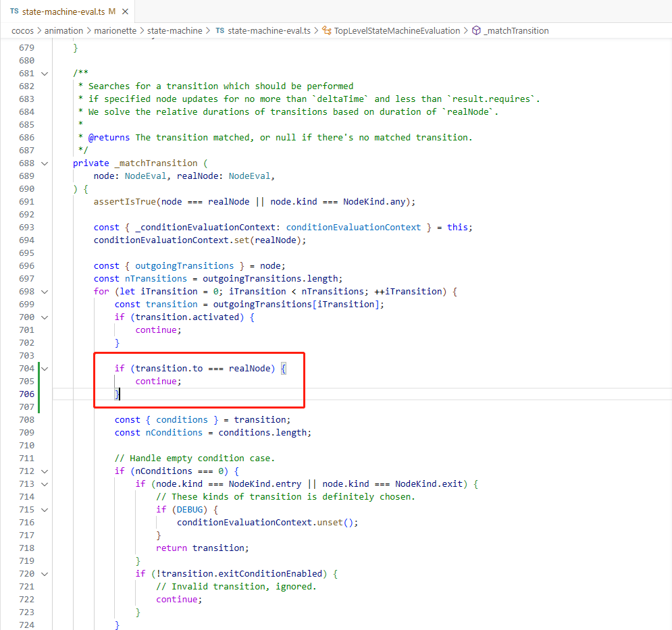Click line number 706 in the gutter
The image size is (672, 630).
pyautogui.click(x=26, y=394)
